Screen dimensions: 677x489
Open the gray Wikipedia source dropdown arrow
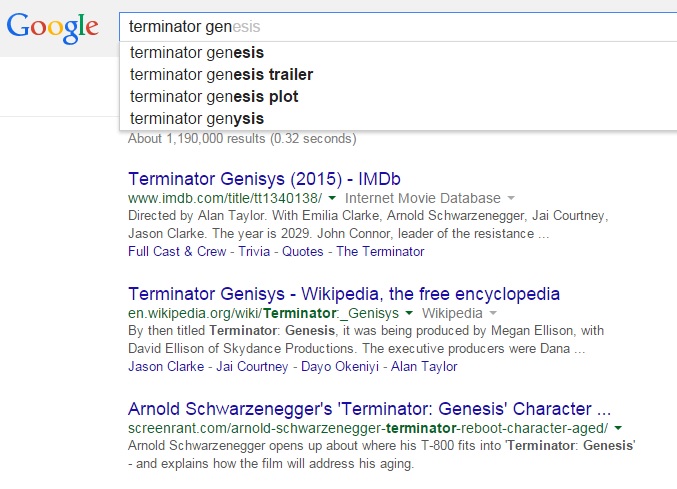[494, 313]
